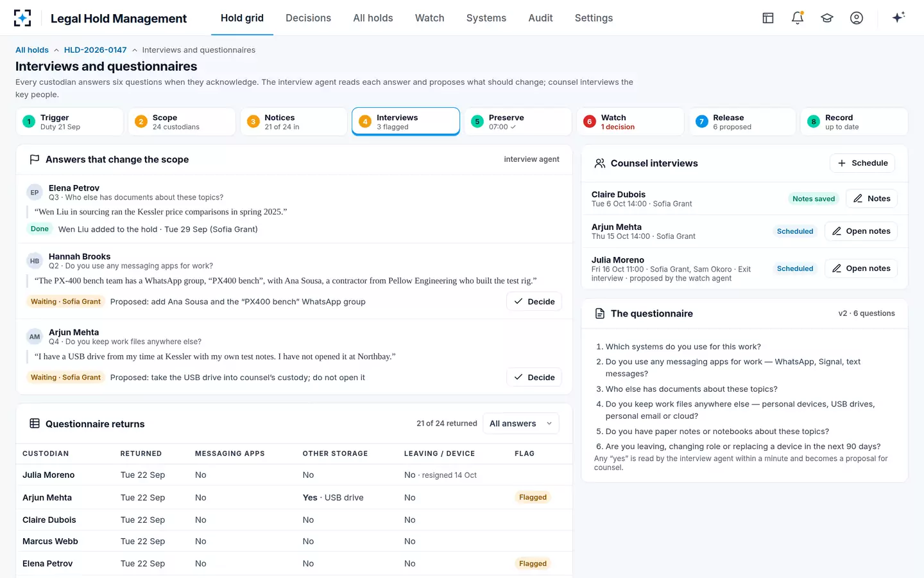Open the sparkle AI assistant icon

point(898,17)
